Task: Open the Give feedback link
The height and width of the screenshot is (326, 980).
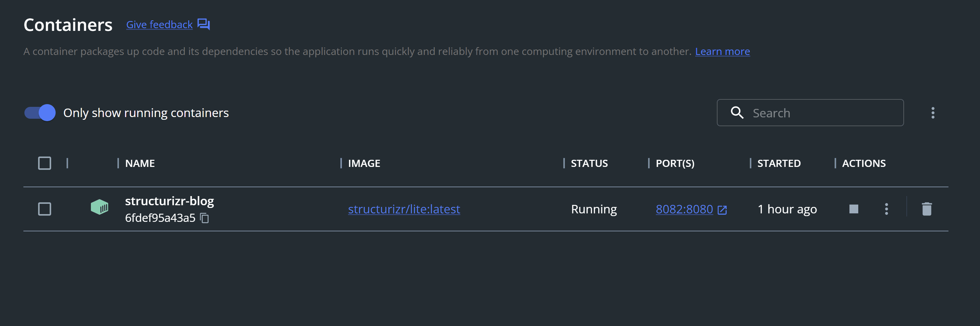Action: tap(159, 24)
